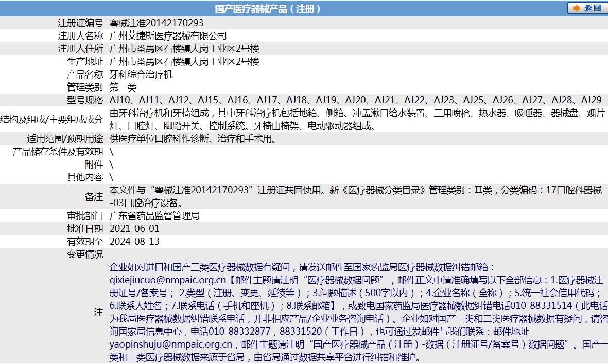The width and height of the screenshot is (608, 364).
Task: Click the 注册人住所 label
Action: (x=80, y=48)
